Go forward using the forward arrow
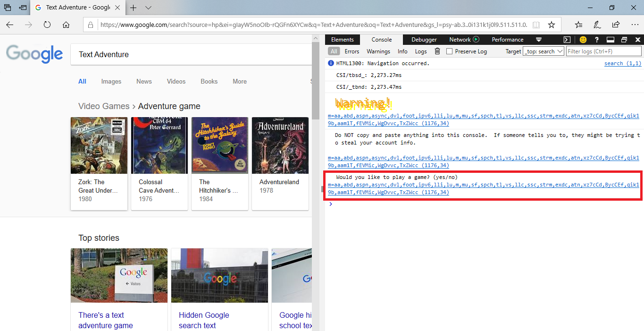The height and width of the screenshot is (331, 644). (x=28, y=25)
